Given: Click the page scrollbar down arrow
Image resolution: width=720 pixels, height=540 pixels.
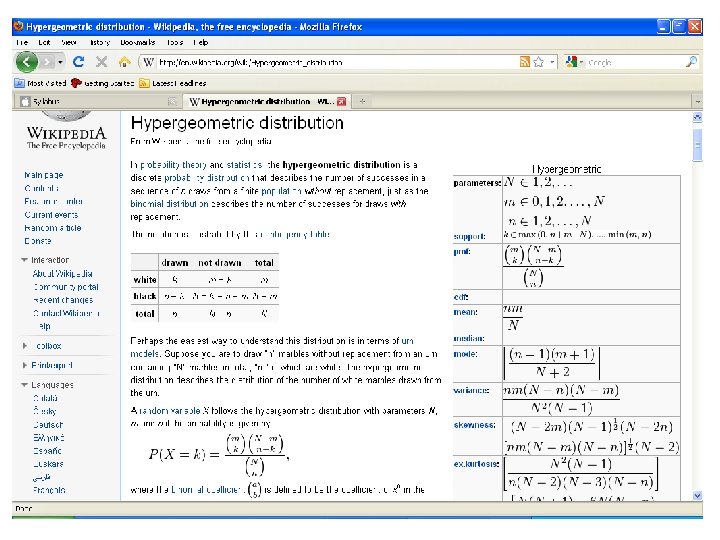Looking at the screenshot, I should 698,495.
